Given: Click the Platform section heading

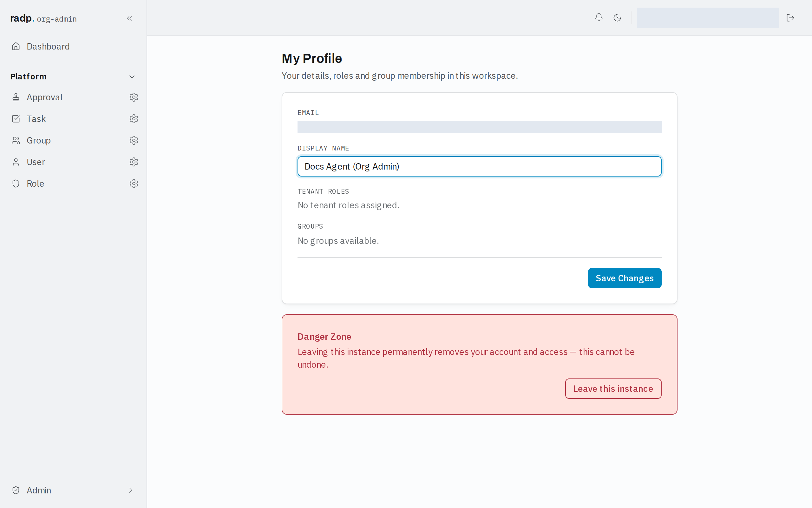Looking at the screenshot, I should pos(29,77).
